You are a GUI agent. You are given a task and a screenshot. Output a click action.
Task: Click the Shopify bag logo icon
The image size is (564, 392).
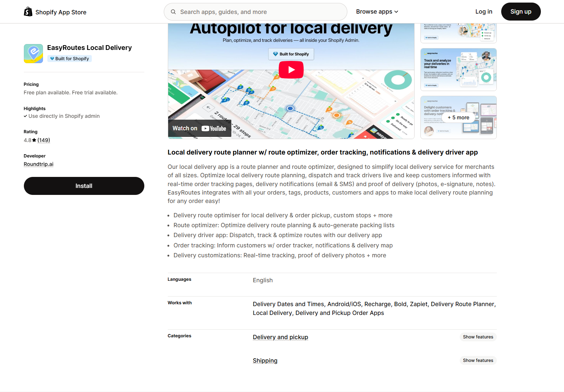[28, 12]
